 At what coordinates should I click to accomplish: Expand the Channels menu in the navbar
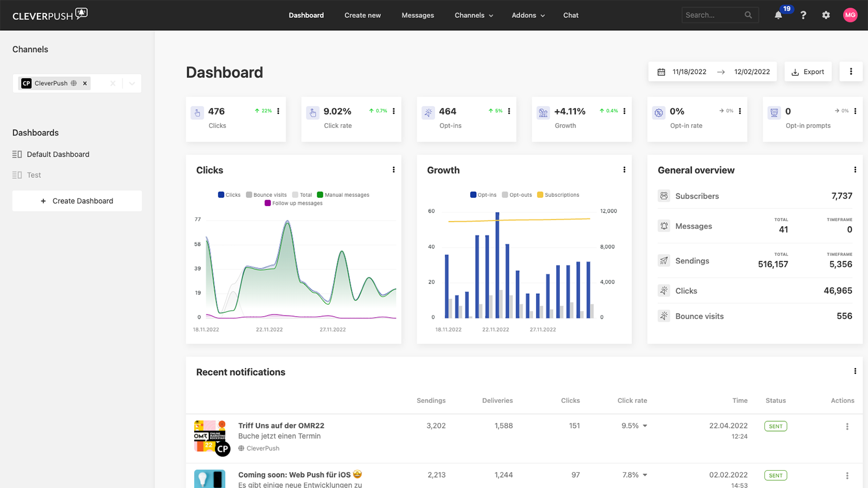[473, 15]
